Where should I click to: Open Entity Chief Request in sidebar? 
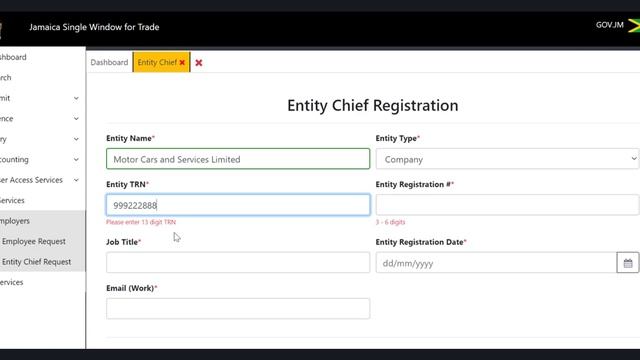click(x=36, y=262)
